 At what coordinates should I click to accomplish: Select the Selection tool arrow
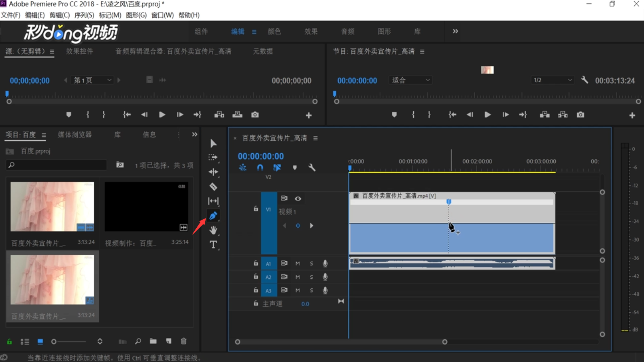pos(213,144)
